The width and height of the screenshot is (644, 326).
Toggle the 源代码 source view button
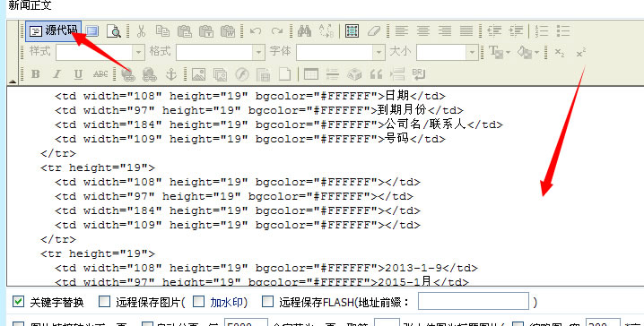click(x=54, y=30)
